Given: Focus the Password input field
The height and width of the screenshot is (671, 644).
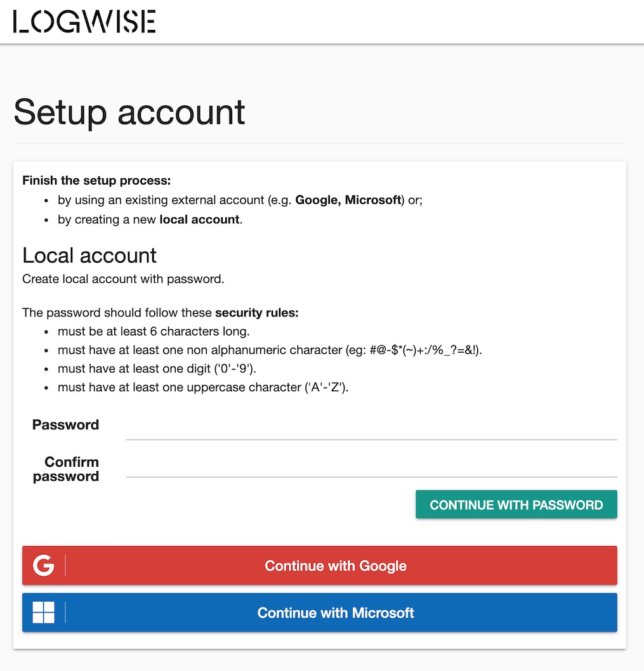Looking at the screenshot, I should coord(371,427).
